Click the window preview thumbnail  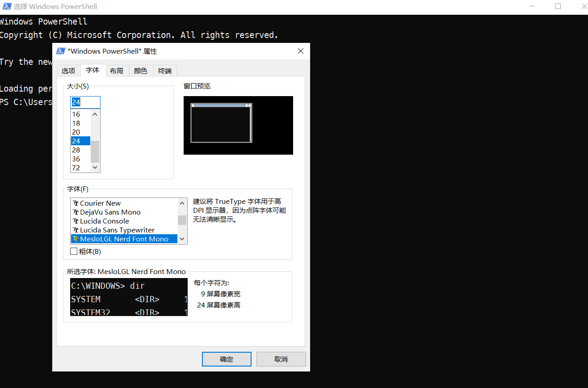238,125
